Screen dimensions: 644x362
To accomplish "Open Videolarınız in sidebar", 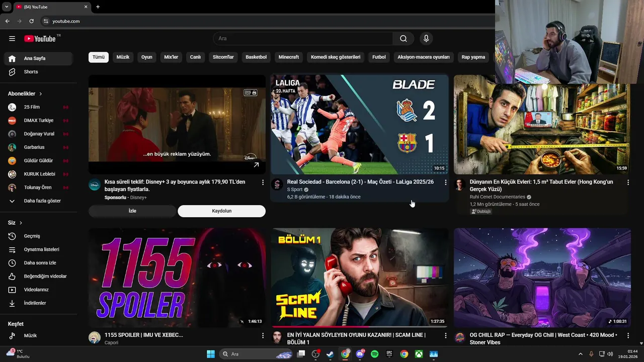I will (38, 290).
